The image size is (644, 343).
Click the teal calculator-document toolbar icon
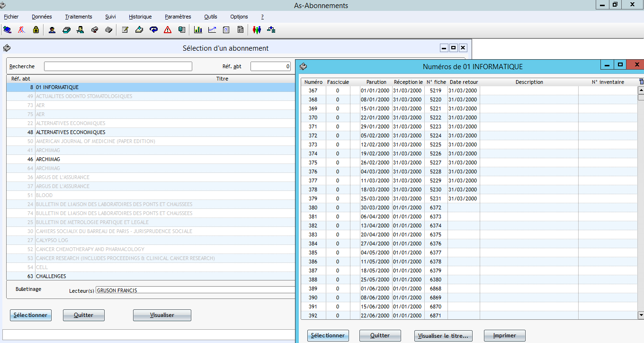(x=182, y=30)
